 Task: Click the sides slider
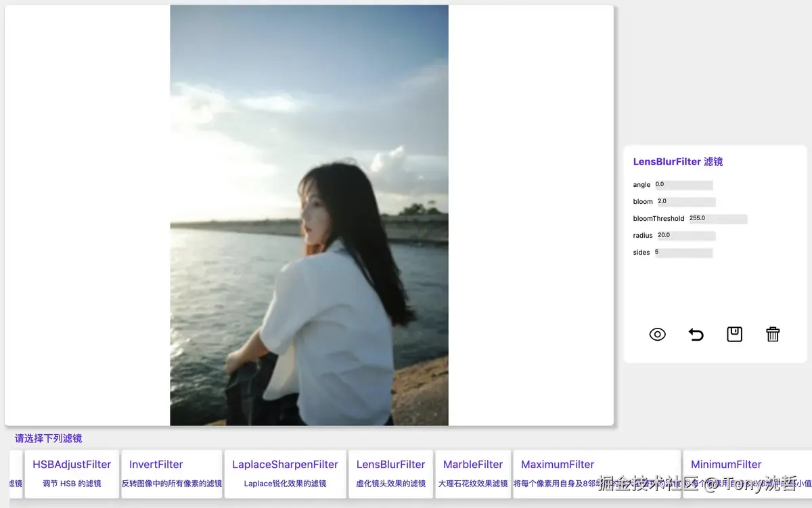pyautogui.click(x=684, y=252)
